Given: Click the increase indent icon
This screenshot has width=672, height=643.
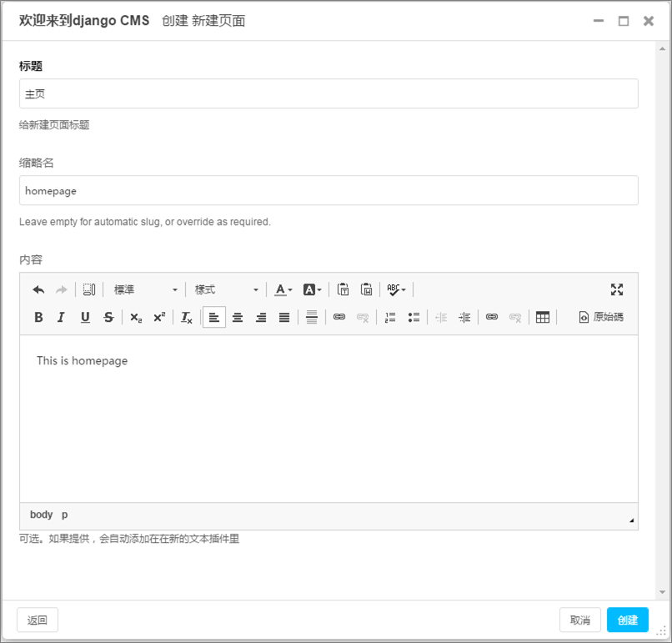Looking at the screenshot, I should pyautogui.click(x=464, y=317).
